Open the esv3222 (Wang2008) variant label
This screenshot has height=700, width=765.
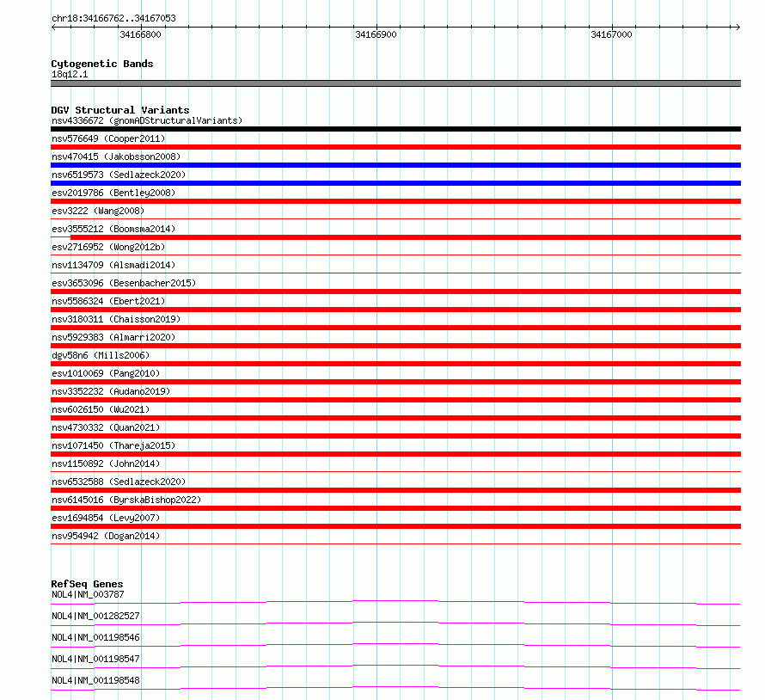coord(98,211)
